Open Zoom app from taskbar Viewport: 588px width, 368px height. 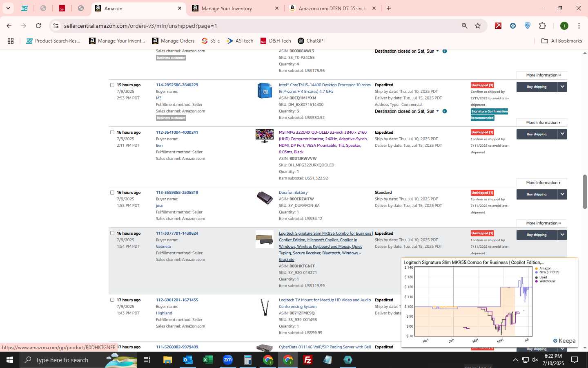point(228,360)
